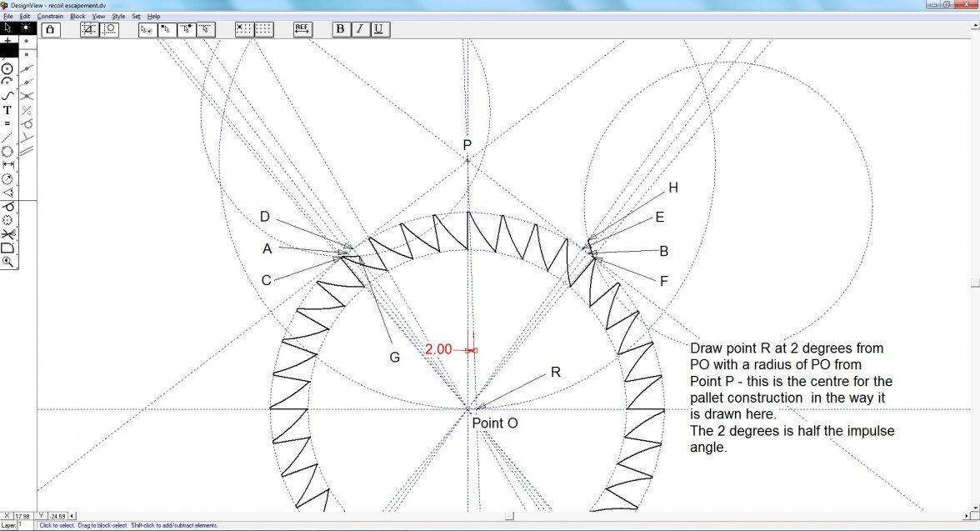Open the Block menu
The height and width of the screenshot is (531, 980).
[77, 16]
